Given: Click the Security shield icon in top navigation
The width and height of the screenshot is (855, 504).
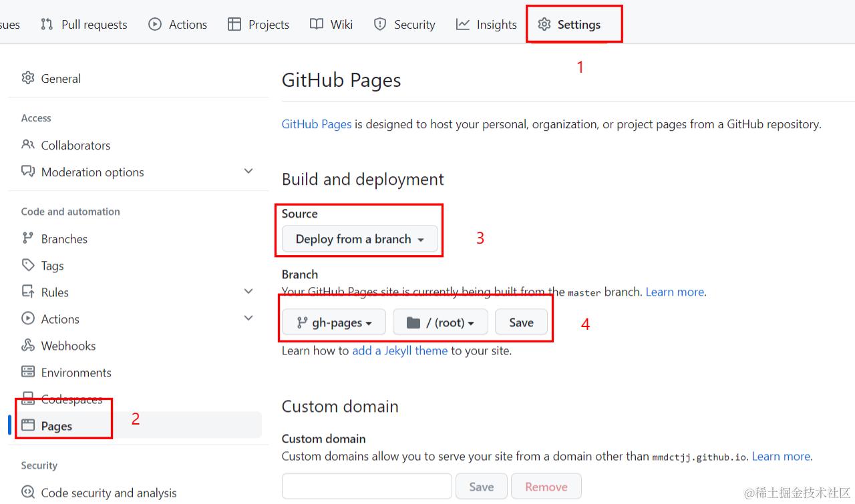Looking at the screenshot, I should [x=380, y=25].
